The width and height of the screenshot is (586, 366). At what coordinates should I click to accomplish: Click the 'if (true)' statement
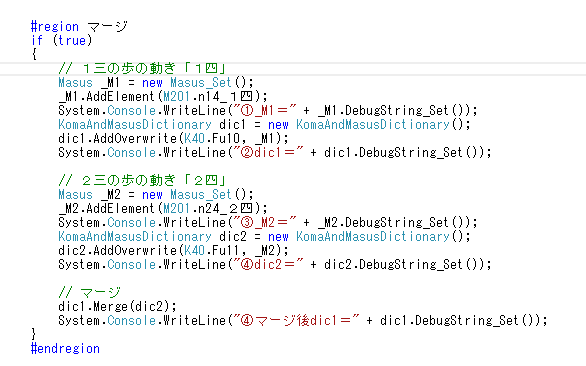[x=62, y=40]
